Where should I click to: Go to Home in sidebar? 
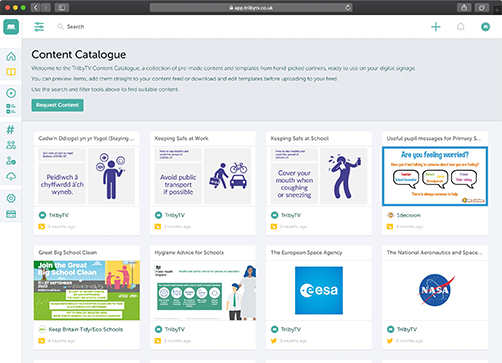click(x=11, y=56)
